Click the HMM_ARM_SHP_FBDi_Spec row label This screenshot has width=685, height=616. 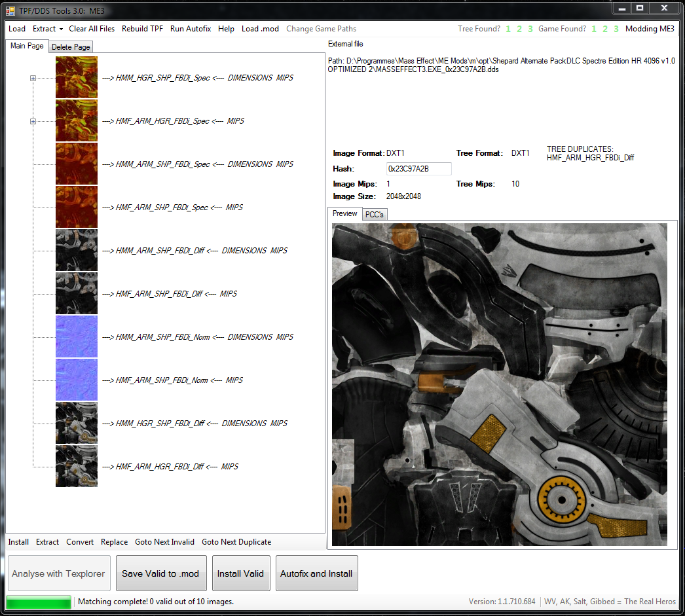tap(198, 164)
